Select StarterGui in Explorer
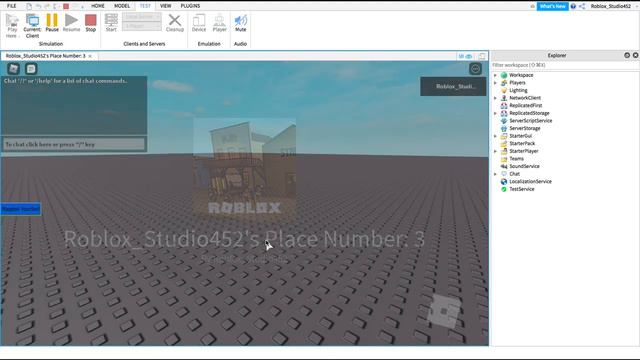 coord(520,136)
